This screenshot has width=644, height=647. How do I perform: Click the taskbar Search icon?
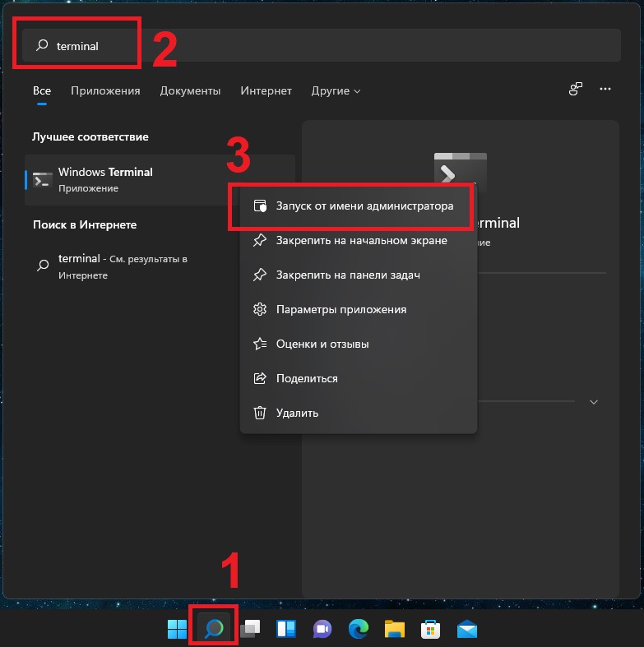coord(214,629)
